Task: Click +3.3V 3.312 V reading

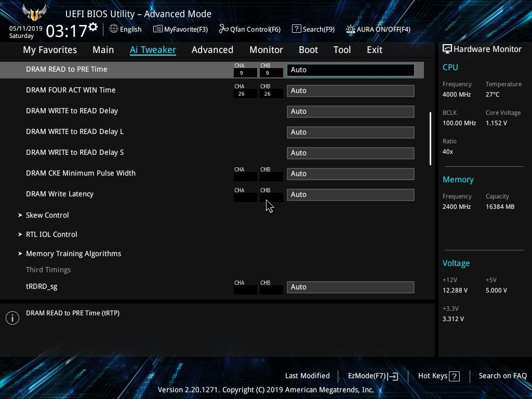Action: [453, 319]
